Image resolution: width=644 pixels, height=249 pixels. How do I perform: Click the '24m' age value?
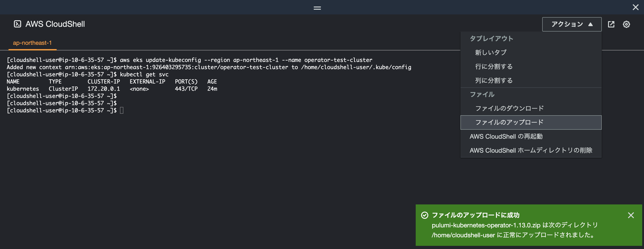[x=212, y=89]
